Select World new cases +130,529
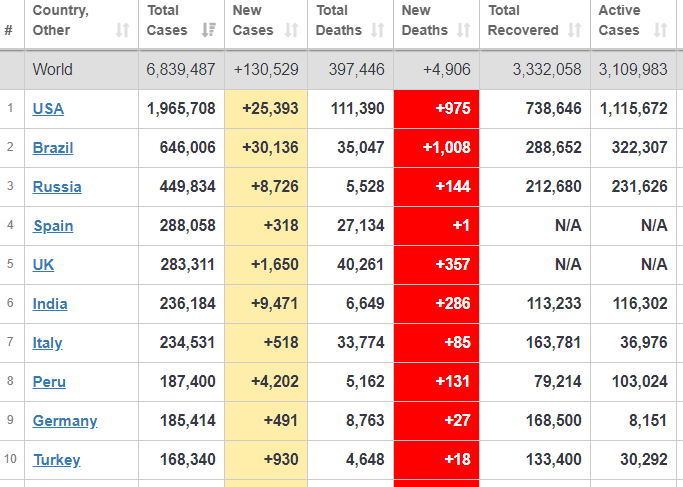 266,69
